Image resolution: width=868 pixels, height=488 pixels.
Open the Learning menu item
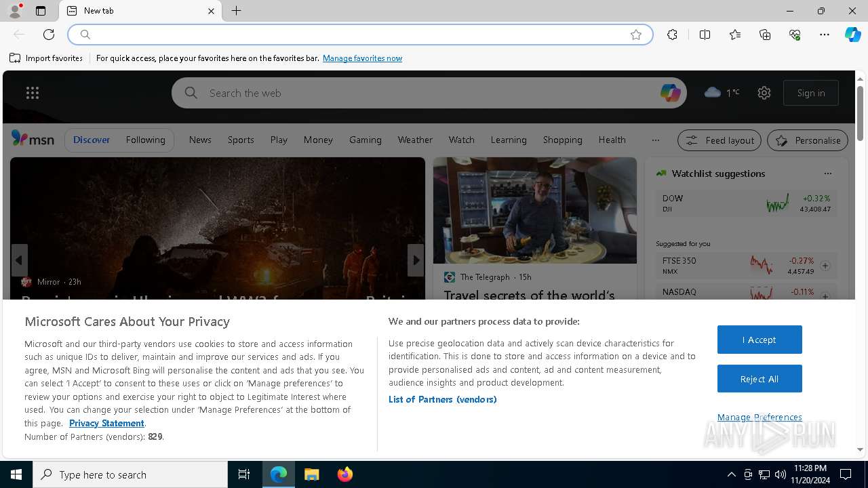[509, 140]
